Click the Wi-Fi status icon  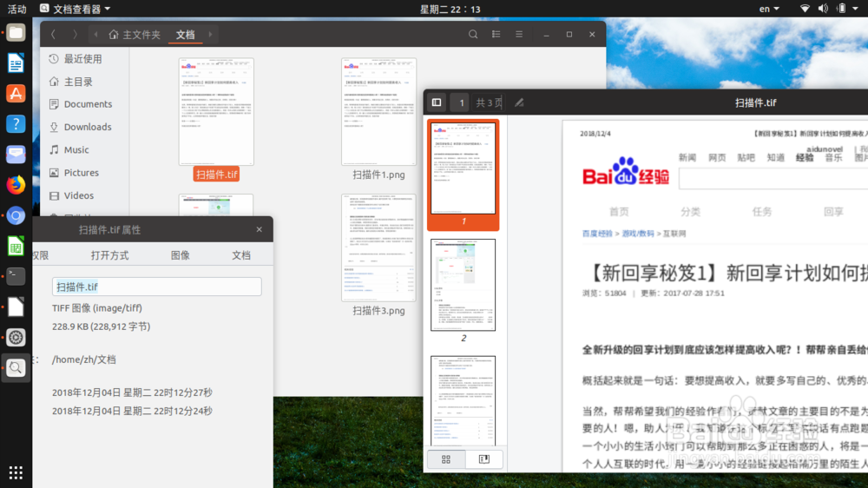pos(805,9)
